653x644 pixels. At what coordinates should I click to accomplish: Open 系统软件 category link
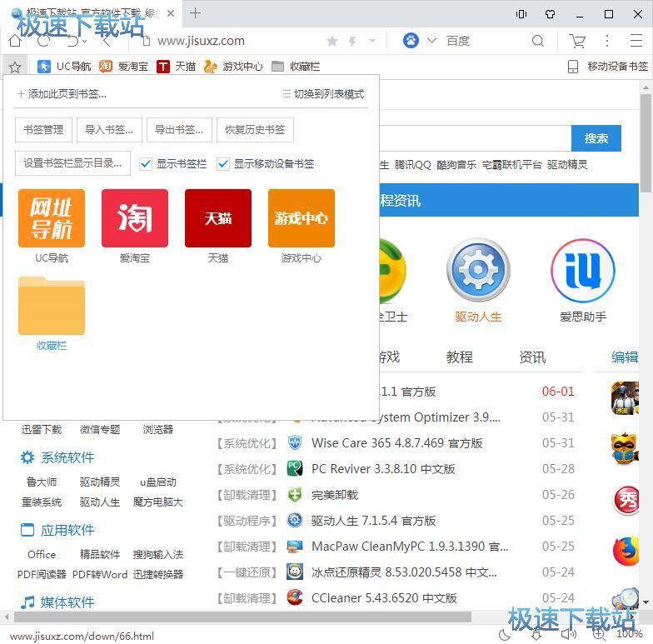click(x=67, y=458)
